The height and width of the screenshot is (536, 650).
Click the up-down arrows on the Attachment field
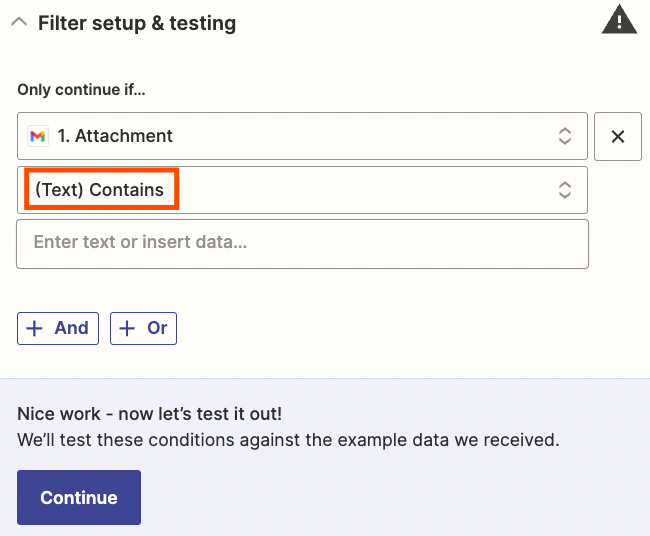click(565, 136)
